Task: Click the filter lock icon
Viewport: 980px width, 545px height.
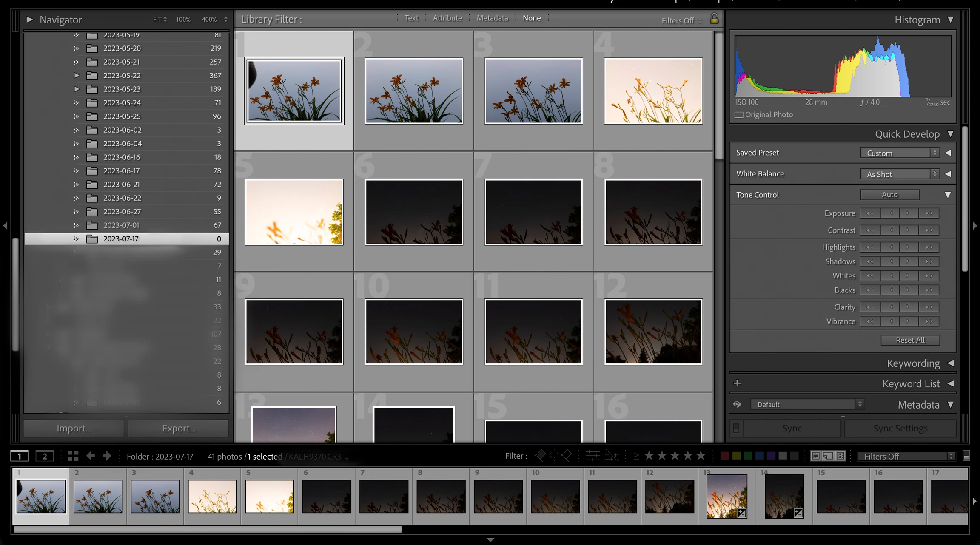Action: coord(714,19)
